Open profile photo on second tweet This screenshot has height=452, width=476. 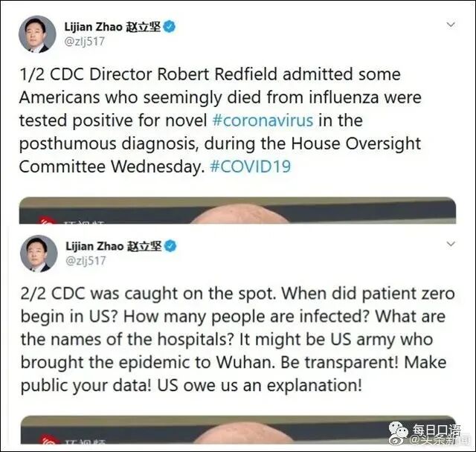click(39, 254)
